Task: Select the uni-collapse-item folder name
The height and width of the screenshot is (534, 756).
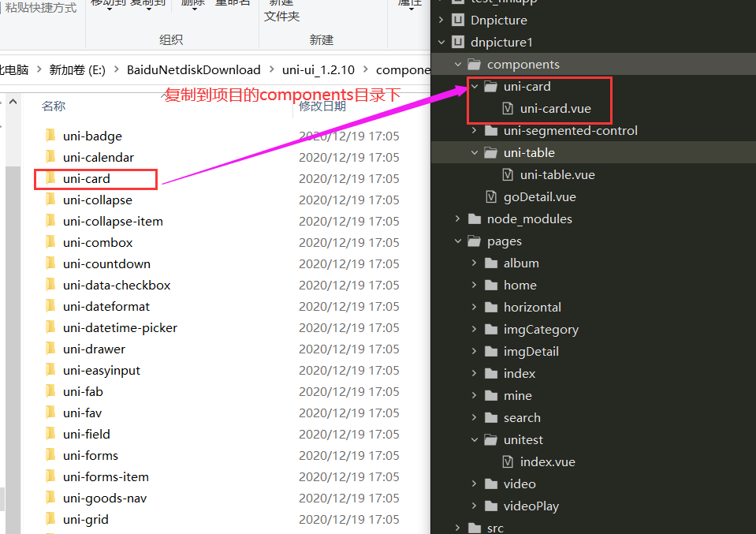Action: [x=113, y=221]
